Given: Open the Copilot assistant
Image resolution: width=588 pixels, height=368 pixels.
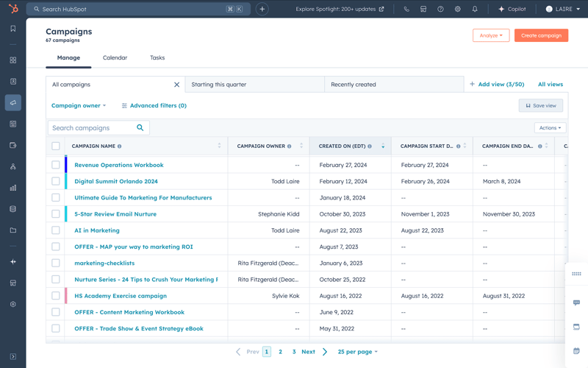Looking at the screenshot, I should [x=512, y=9].
